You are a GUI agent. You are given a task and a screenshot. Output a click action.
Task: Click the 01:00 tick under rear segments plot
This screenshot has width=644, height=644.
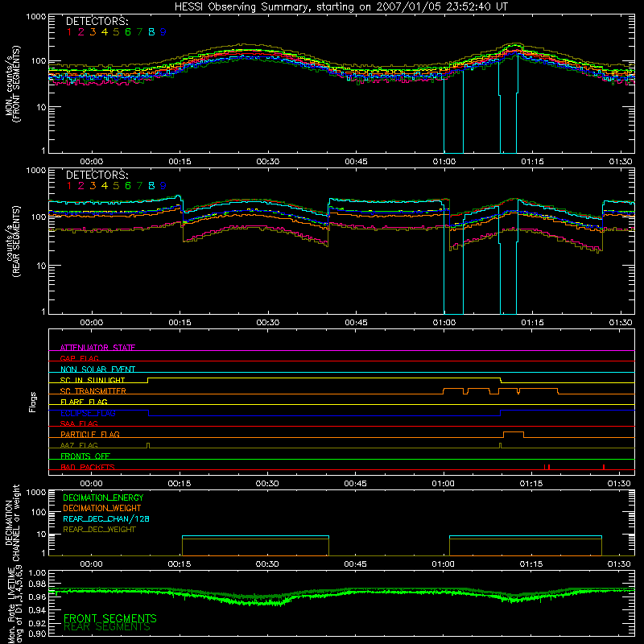(x=444, y=323)
